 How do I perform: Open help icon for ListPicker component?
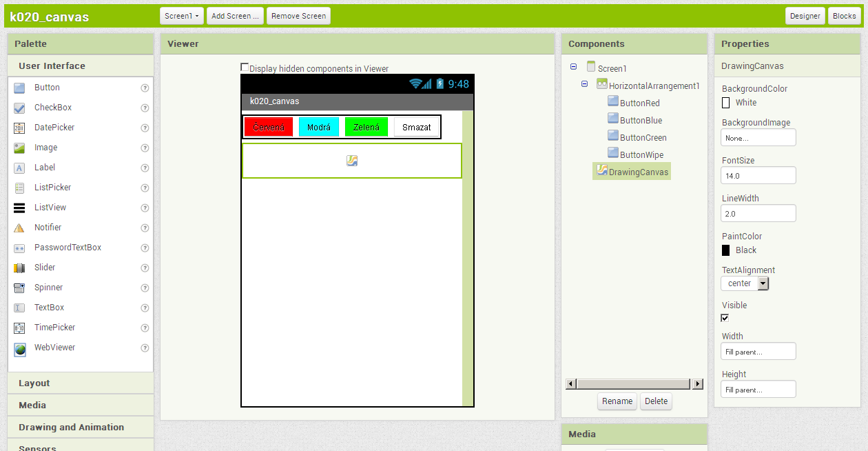click(145, 188)
